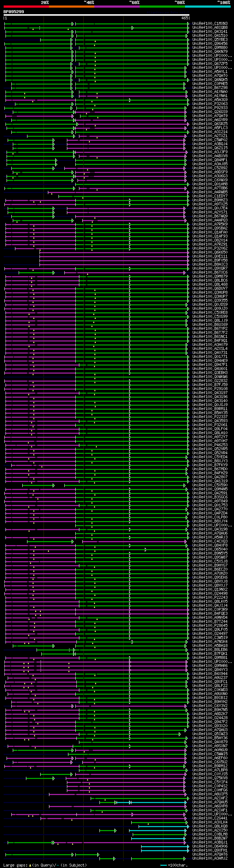Select label UniRef100_Q9M880
The width and height of the screenshot is (234, 868).
(x=210, y=47)
